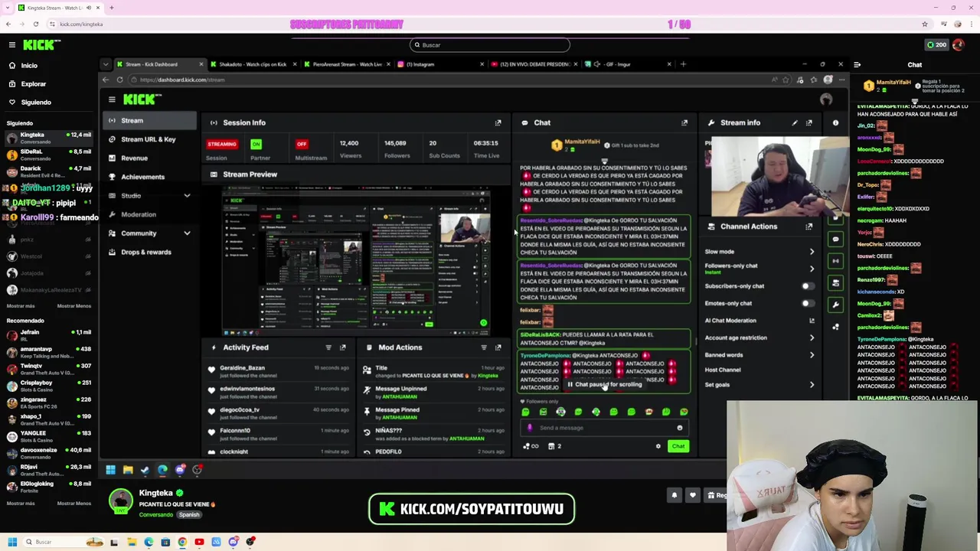Click the Spanish language tag
Viewport: 980px width, 551px height.
[x=189, y=515]
